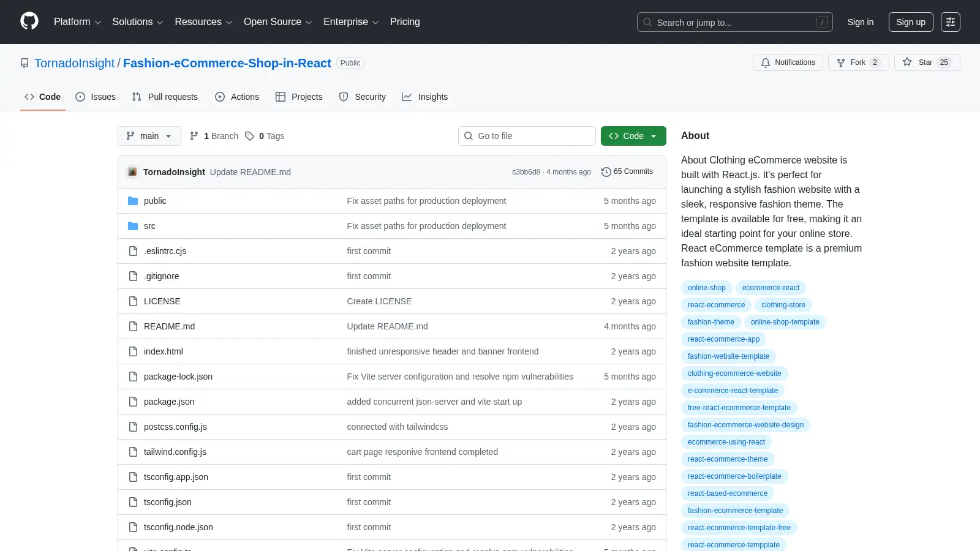980x551 pixels.
Task: Focus the Search or jump to field
Action: point(735,22)
